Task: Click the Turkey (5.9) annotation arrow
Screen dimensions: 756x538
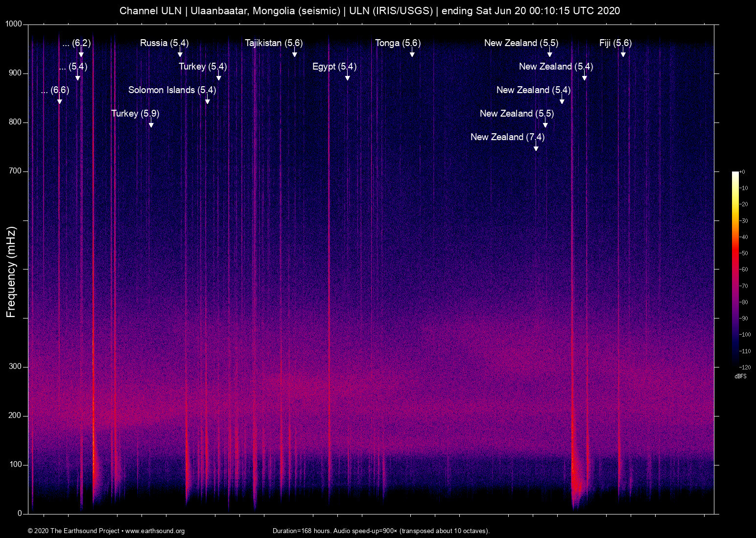Action: (x=151, y=124)
